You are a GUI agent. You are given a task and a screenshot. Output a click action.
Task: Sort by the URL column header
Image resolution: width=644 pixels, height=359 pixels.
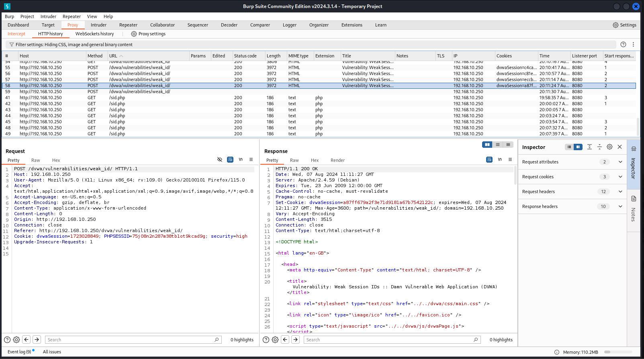148,56
